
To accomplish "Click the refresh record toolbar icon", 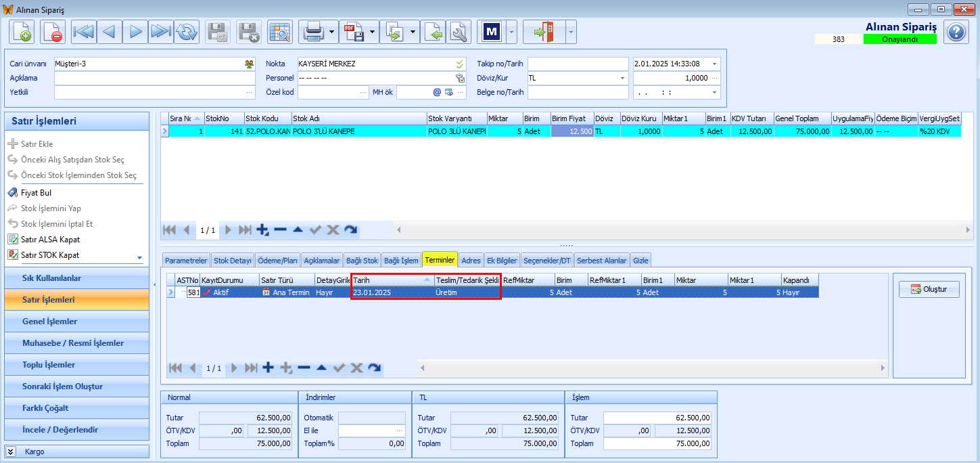I will click(186, 32).
